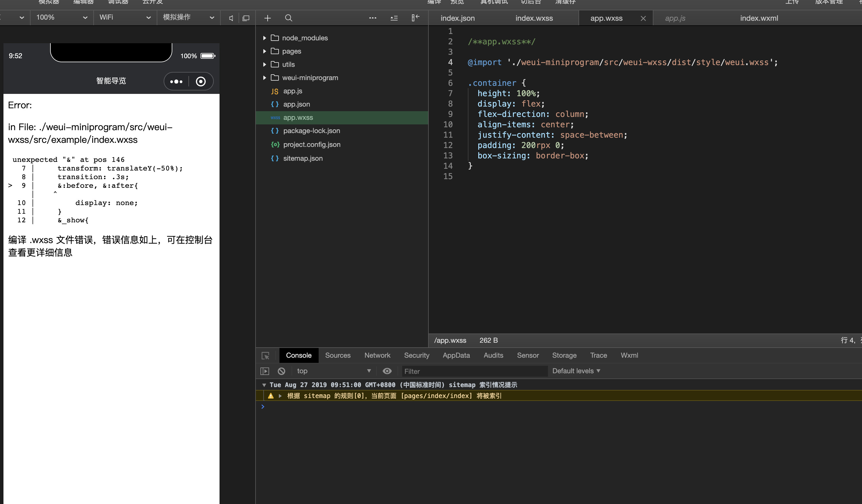
Task: Open mini program menu three-dots capsule button
Action: point(176,82)
